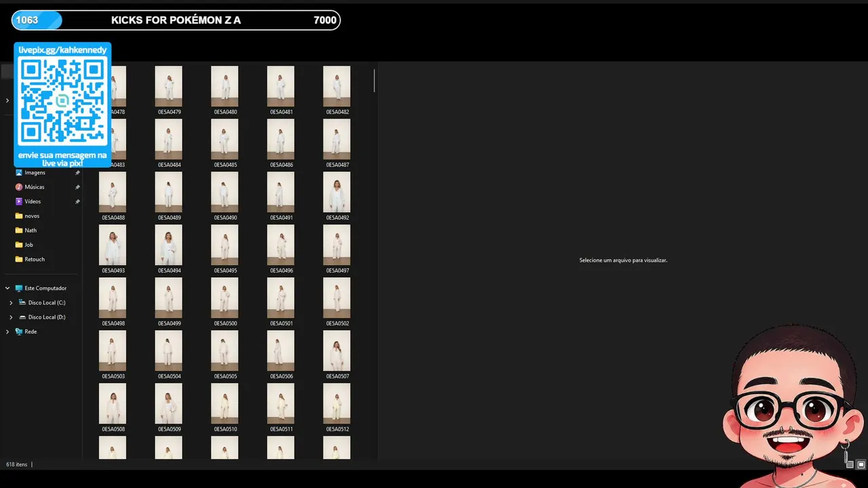Unpin Imagens using its pin icon

click(x=77, y=173)
